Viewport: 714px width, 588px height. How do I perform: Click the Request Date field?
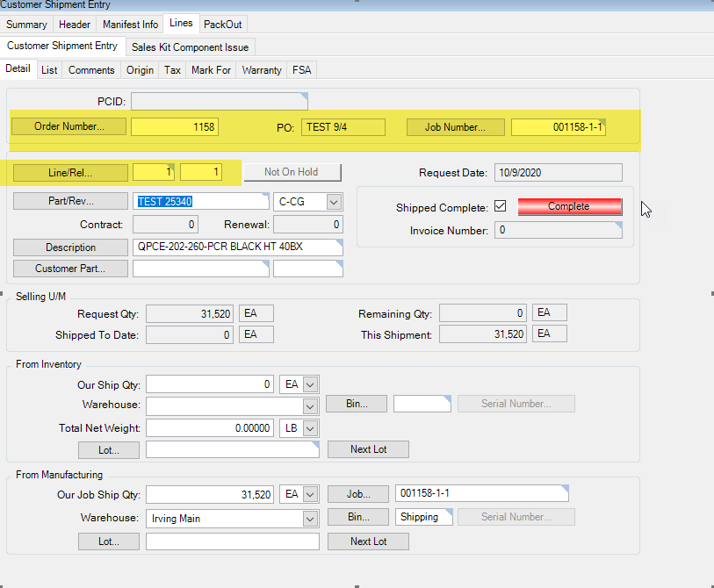tap(559, 173)
